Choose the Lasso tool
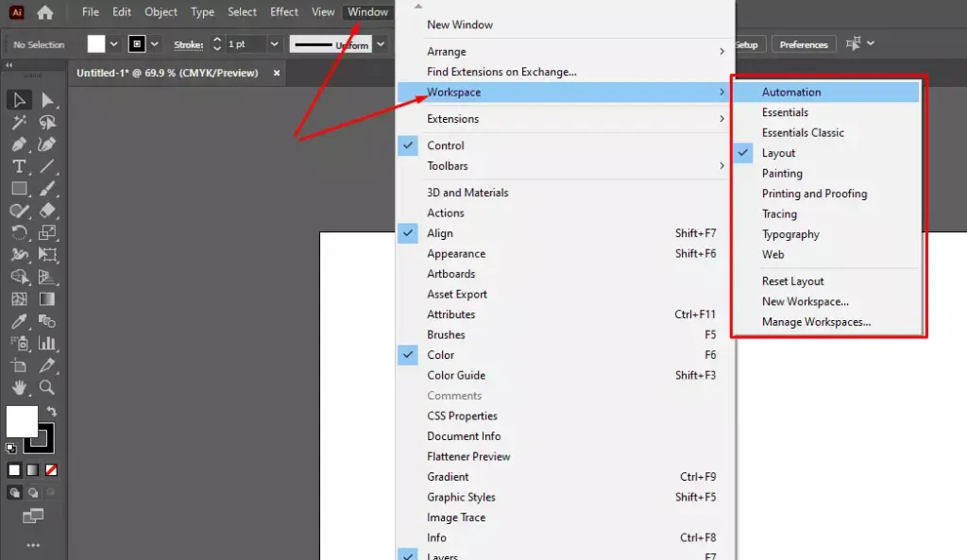967x560 pixels. point(47,122)
